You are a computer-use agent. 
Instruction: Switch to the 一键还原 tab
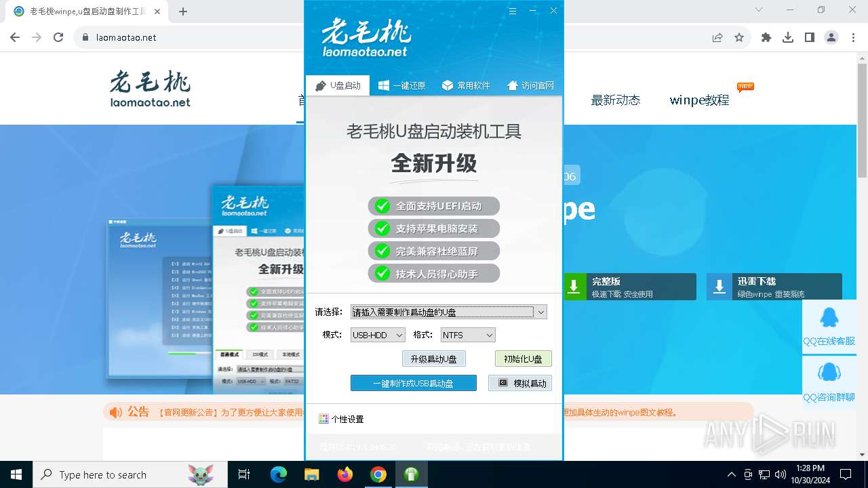click(401, 85)
